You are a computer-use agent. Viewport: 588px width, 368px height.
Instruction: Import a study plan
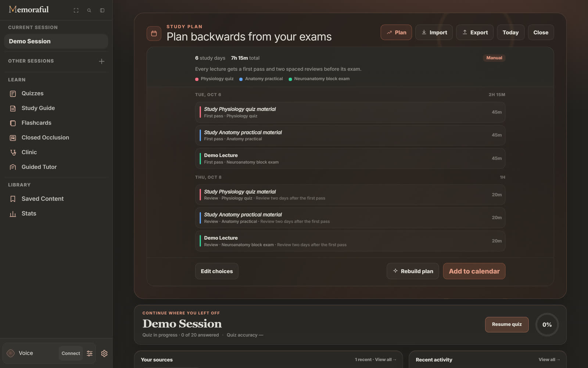(434, 32)
